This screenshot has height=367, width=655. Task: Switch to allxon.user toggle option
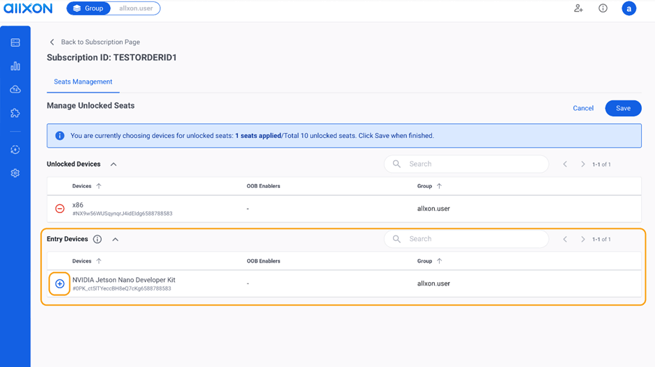point(136,8)
